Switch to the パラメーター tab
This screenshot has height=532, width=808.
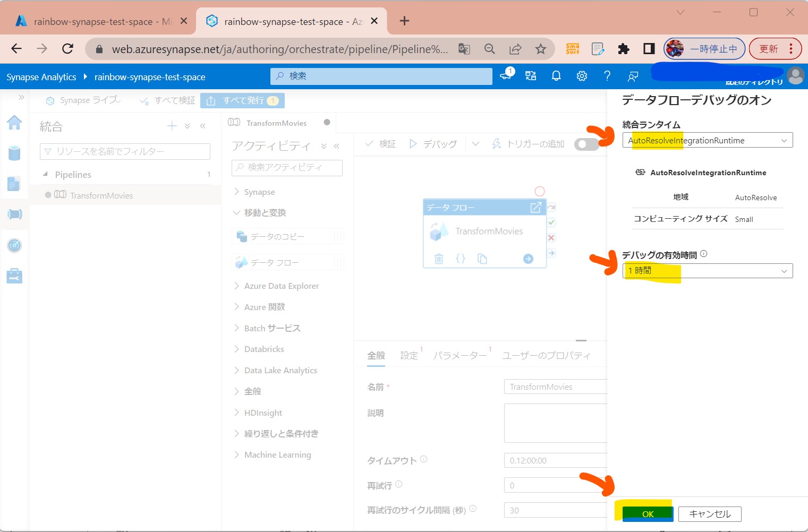(460, 356)
